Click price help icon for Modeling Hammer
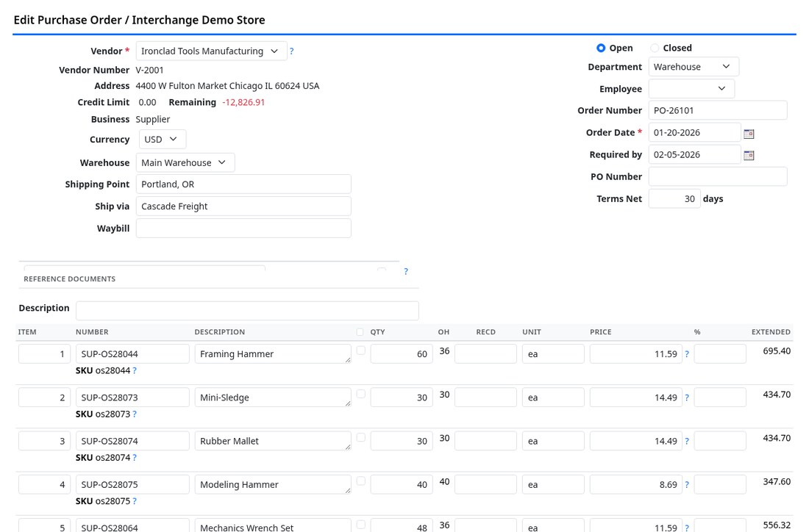The image size is (809, 532). tap(687, 484)
